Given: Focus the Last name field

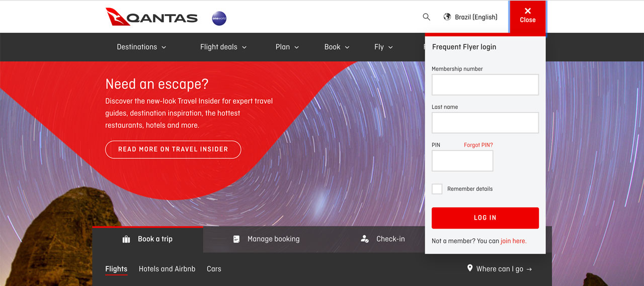Looking at the screenshot, I should [485, 123].
